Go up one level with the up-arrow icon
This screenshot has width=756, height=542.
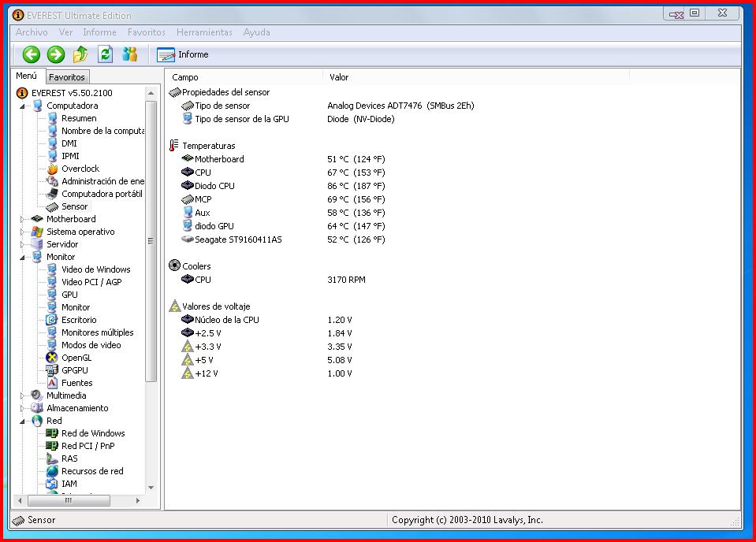pyautogui.click(x=80, y=54)
